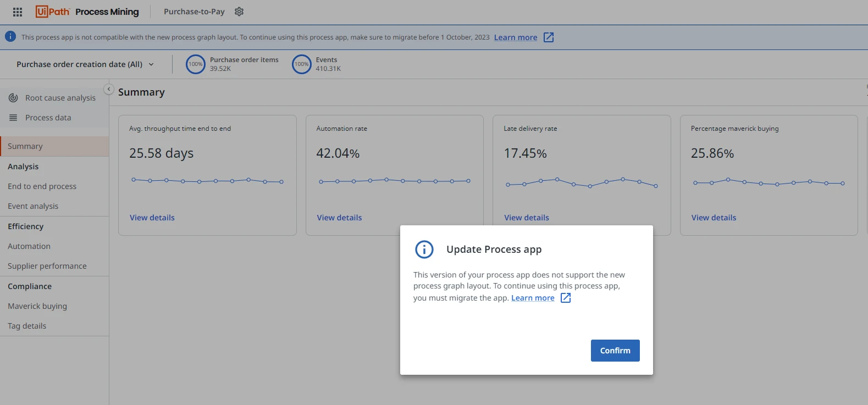Click the Update Process app title
Image resolution: width=868 pixels, height=405 pixels.
494,249
